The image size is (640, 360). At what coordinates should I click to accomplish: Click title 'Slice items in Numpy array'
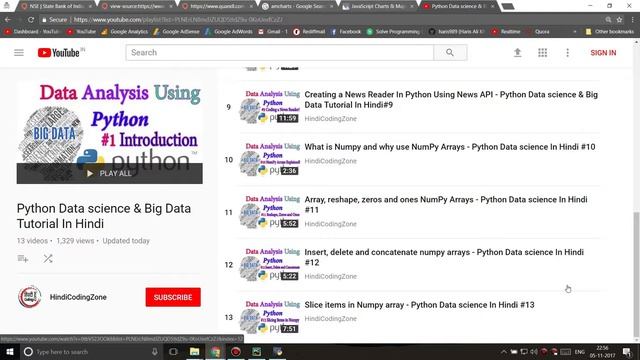click(x=419, y=305)
